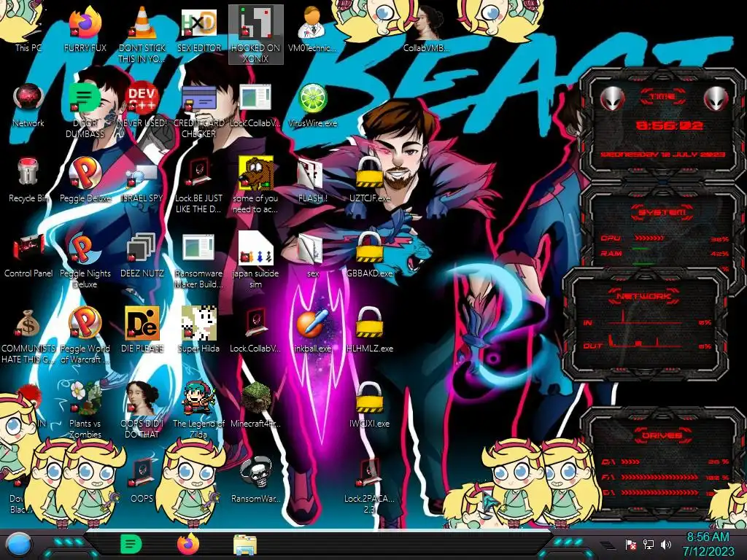This screenshot has height=560, width=747.
Task: Open the Recycle Bin icon
Action: click(28, 180)
